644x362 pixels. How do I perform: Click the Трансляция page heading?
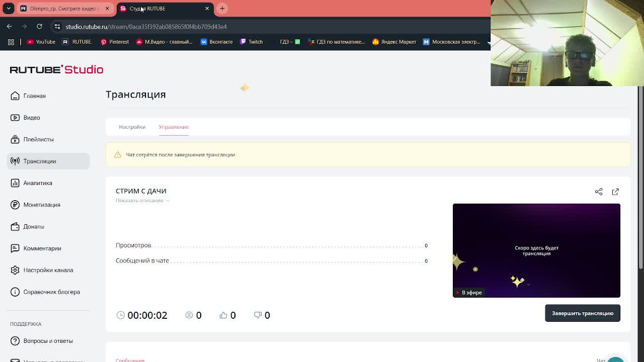point(136,95)
